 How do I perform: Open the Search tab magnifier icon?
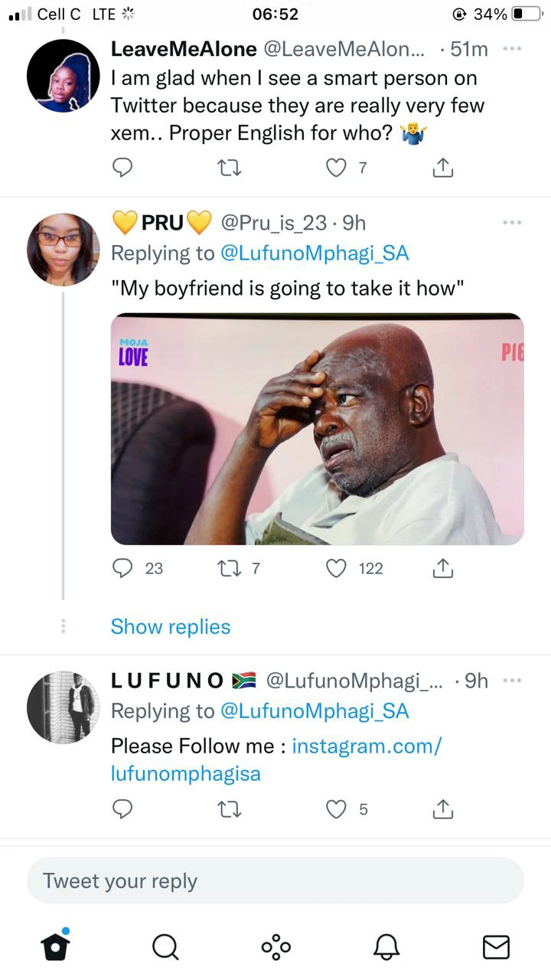point(165,946)
